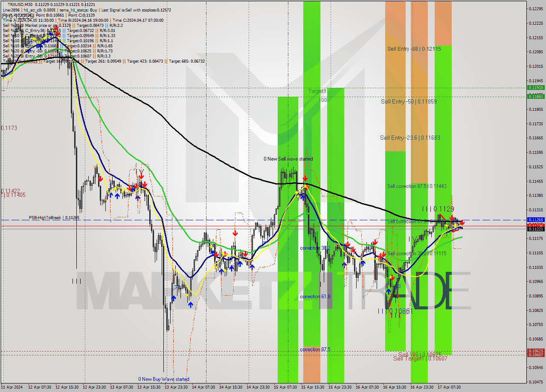Click the black 0.11221 current price tag
The image size is (546, 392).
click(536, 229)
